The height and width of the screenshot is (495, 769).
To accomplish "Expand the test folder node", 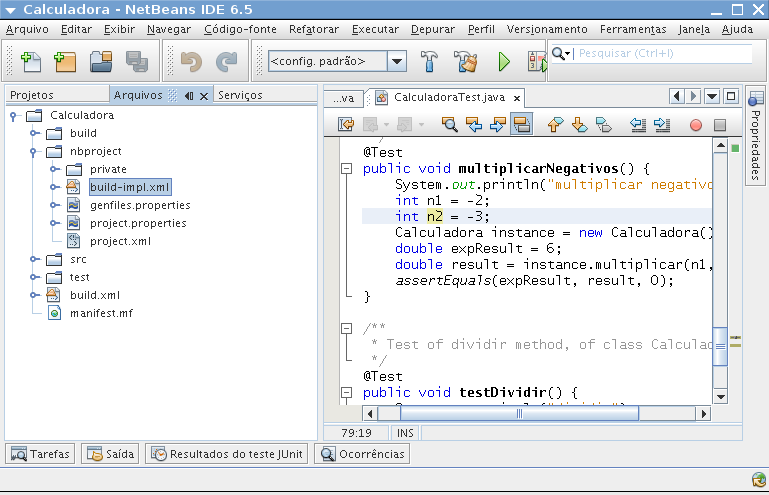I will pos(34,277).
